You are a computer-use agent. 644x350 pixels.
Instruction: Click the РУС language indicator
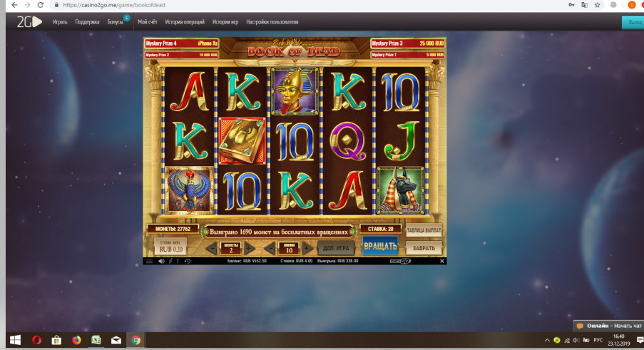(x=598, y=340)
